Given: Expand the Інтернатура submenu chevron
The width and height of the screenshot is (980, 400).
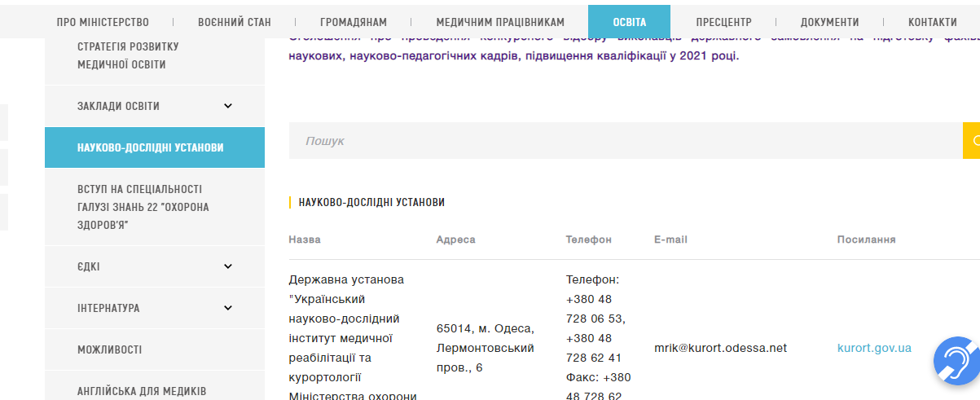Looking at the screenshot, I should point(228,308).
